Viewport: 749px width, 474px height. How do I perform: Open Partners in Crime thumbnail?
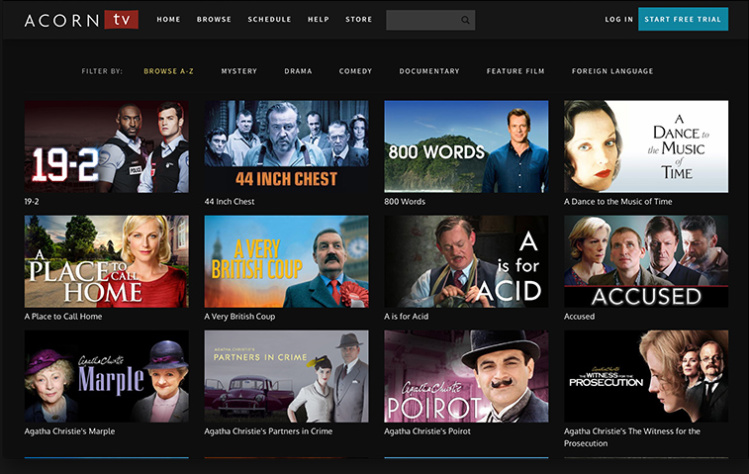287,377
